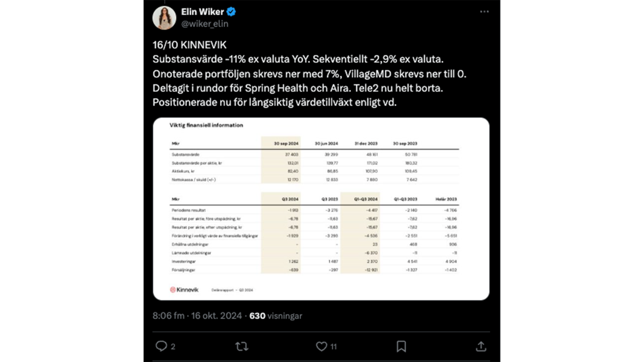Open the three-dot more options menu

[484, 12]
